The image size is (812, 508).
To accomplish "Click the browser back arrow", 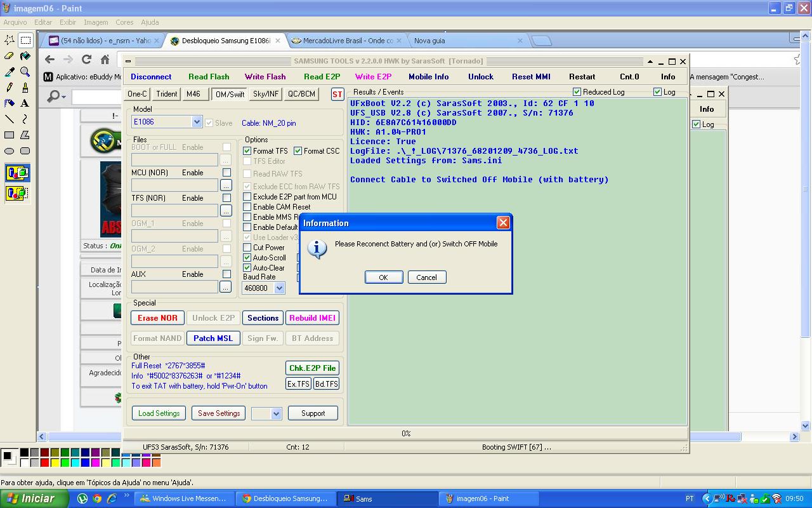I will point(49,59).
